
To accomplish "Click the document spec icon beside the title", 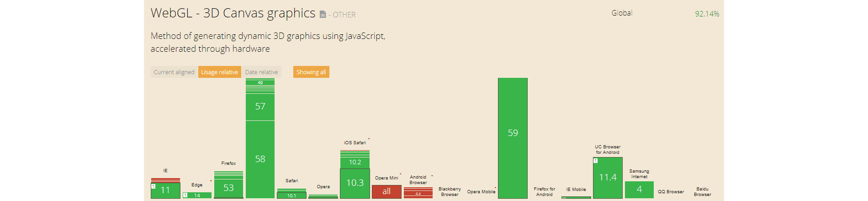I will [x=323, y=15].
